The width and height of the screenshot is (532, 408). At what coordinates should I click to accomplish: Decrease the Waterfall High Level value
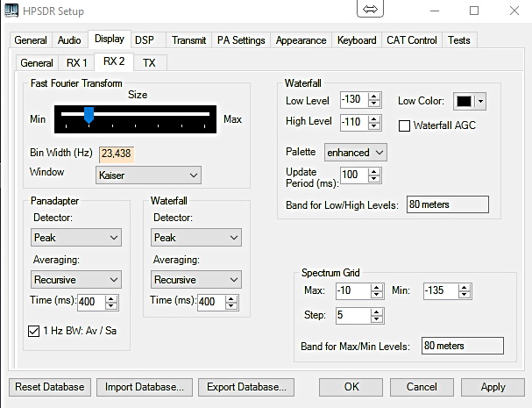coord(374,126)
